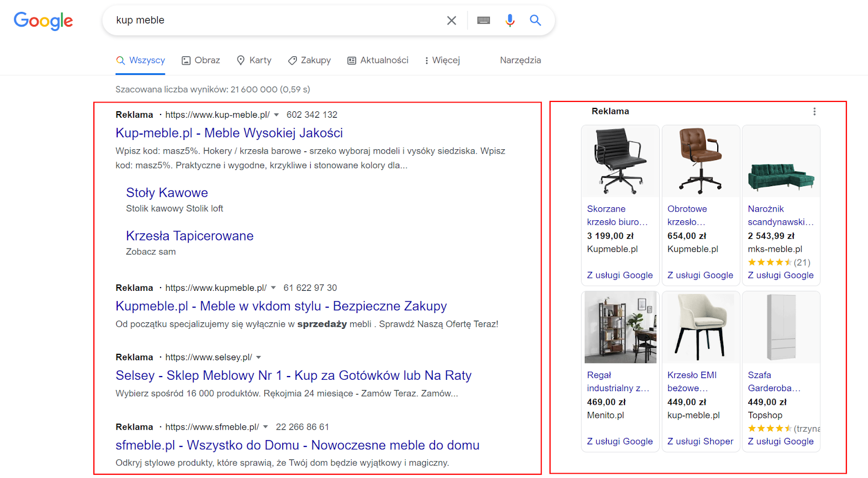This screenshot has width=868, height=478.
Task: Expand the Więcej menu
Action: point(442,60)
